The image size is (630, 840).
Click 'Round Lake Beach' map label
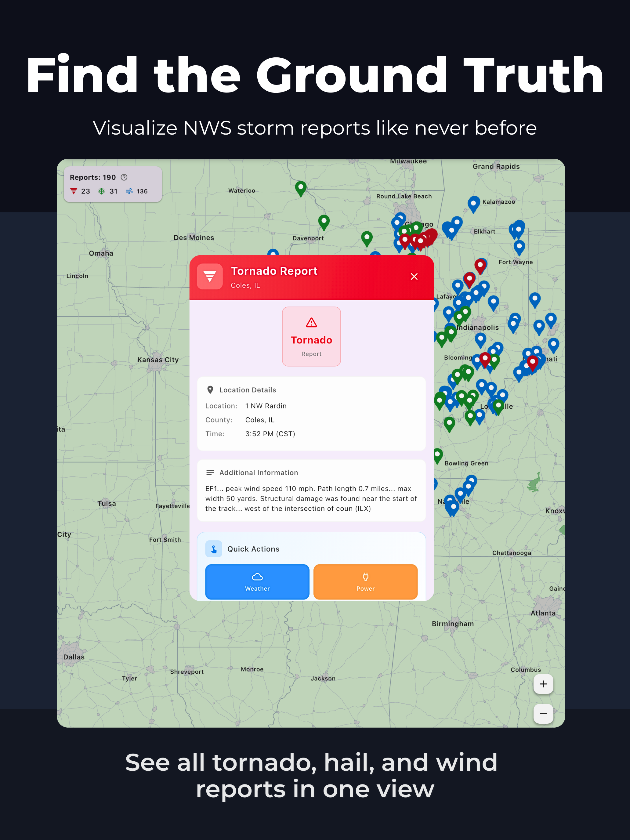(404, 196)
